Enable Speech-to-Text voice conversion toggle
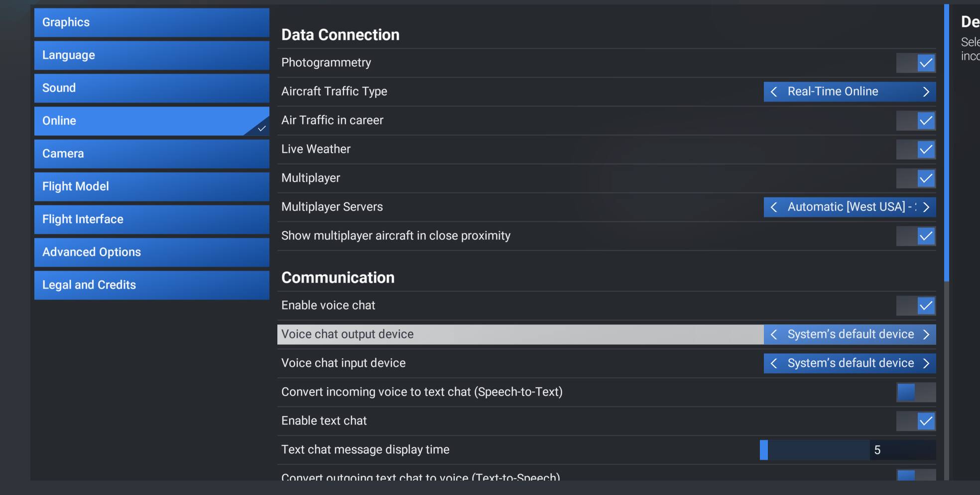The height and width of the screenshot is (495, 980). (x=916, y=392)
